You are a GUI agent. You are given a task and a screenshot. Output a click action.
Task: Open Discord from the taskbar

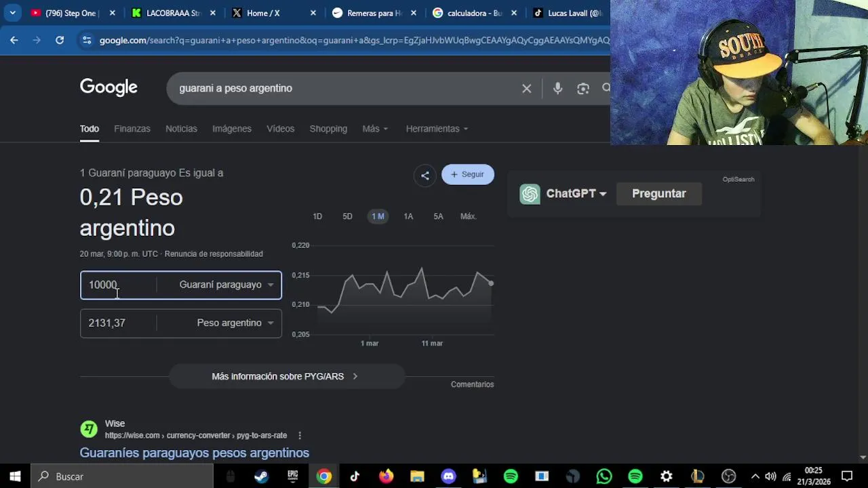(x=448, y=476)
